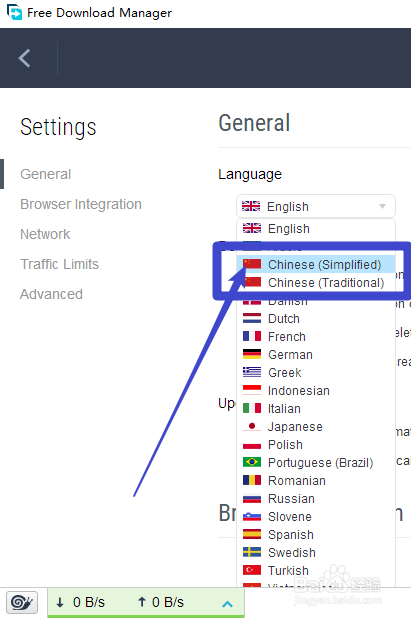The width and height of the screenshot is (411, 618).
Task: Open Browser Integration settings
Action: (81, 204)
